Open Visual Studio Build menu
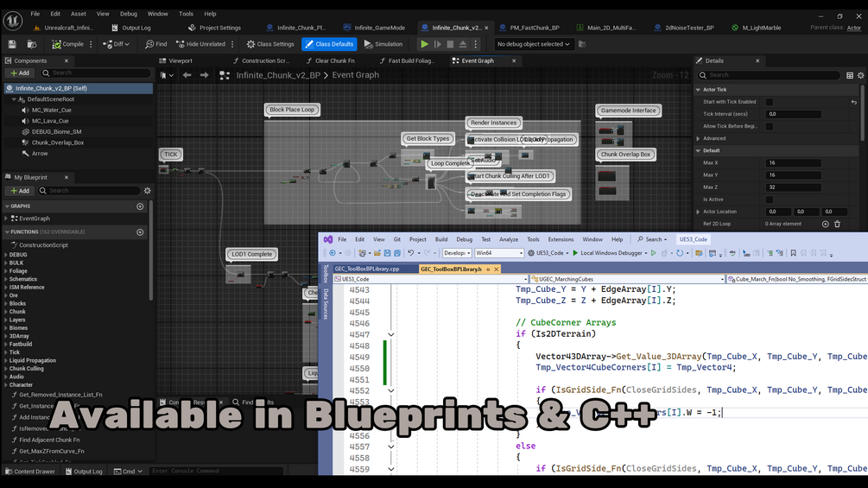 tap(441, 239)
